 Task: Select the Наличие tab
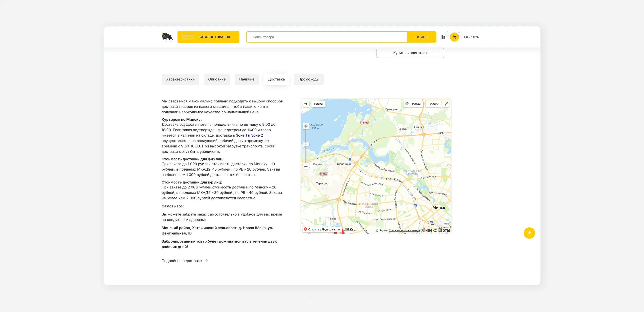coord(247,79)
